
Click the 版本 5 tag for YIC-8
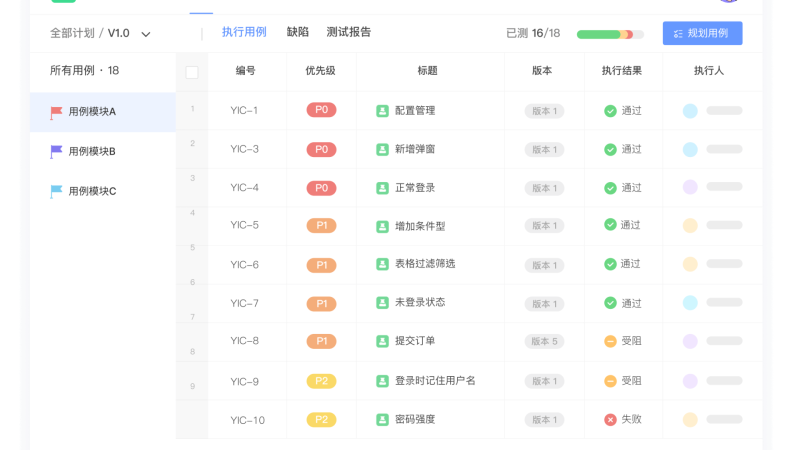point(544,341)
